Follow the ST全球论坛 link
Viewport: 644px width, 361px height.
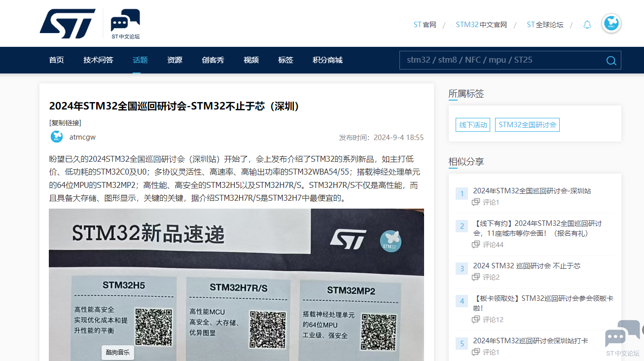545,25
